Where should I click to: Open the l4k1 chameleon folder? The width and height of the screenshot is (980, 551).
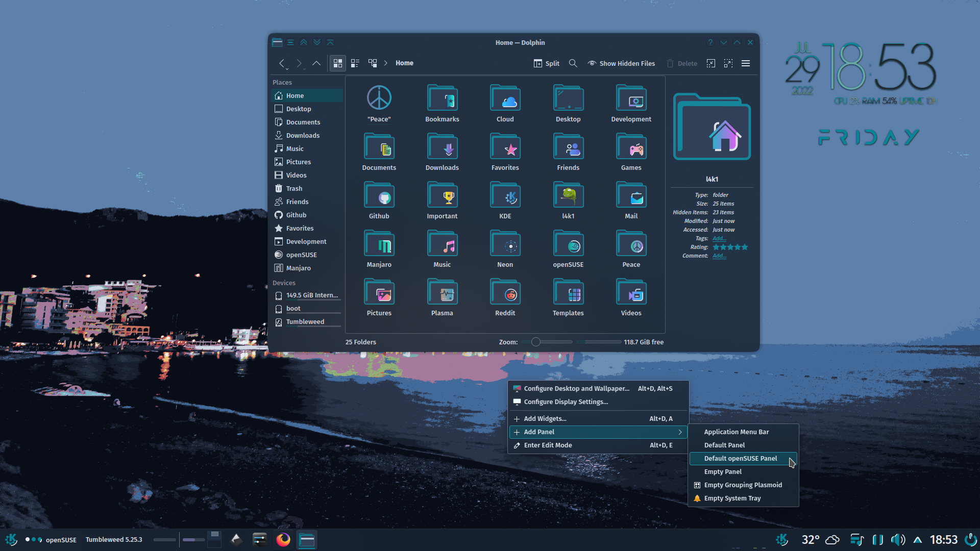(568, 201)
